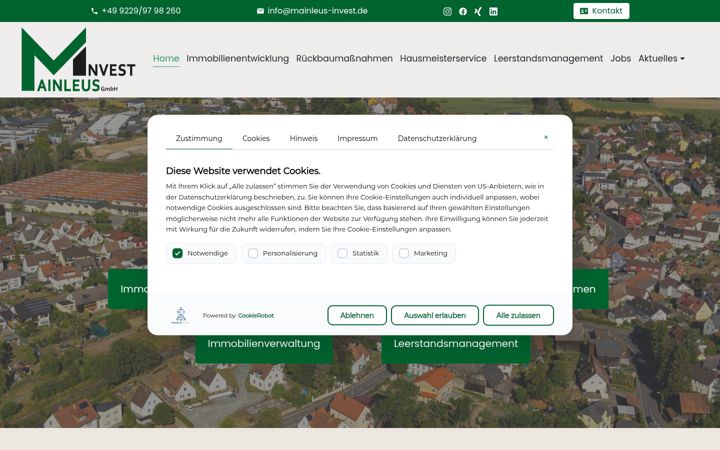Open Rückbaumaßnahmen page
Viewport: 720px width, 450px height.
[344, 58]
